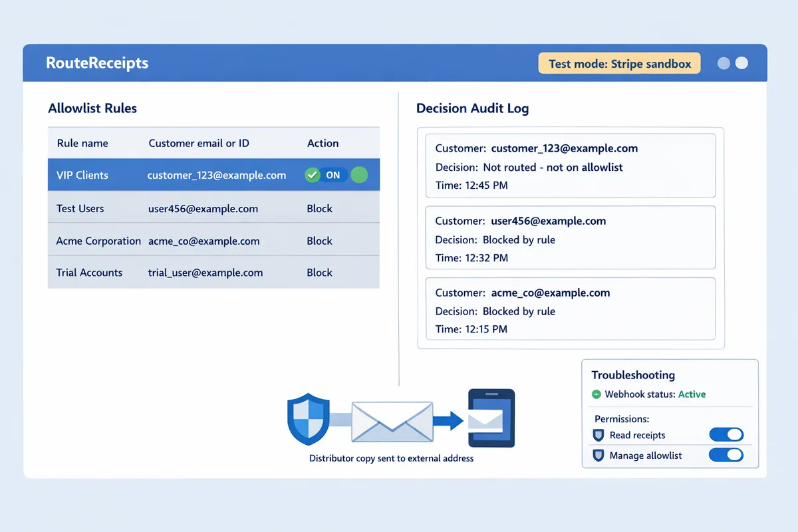
Task: Click the Test mode: Stripe sandbox badge
Action: click(x=619, y=63)
